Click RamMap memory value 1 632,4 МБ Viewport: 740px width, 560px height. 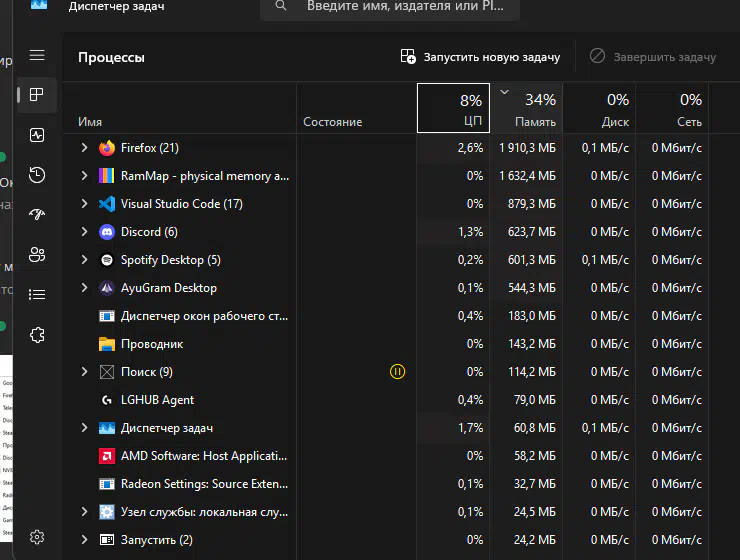pos(527,176)
